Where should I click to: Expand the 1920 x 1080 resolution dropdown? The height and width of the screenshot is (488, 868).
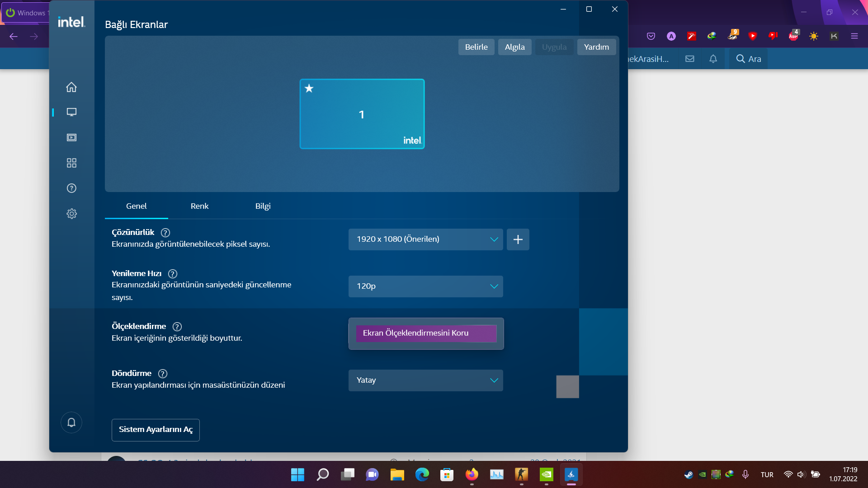click(x=425, y=239)
